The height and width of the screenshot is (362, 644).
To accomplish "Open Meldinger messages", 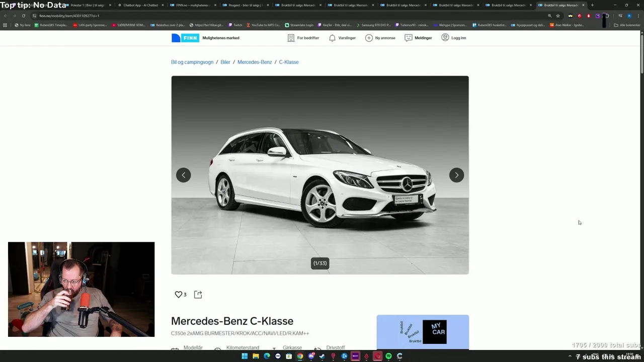I will [418, 38].
